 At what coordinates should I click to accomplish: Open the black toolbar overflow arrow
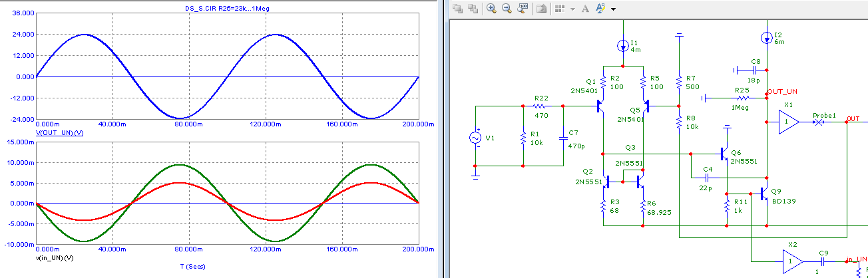point(613,9)
